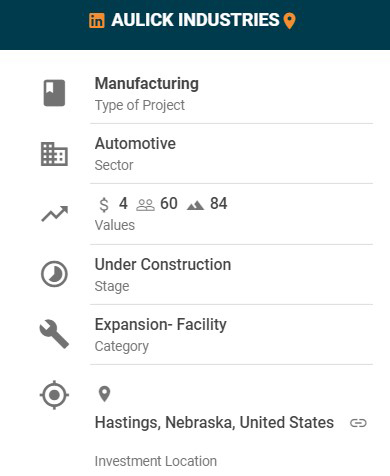Select the Hastings, Nebraska, United States text
Screen dimensions: 390x476
tap(214, 423)
